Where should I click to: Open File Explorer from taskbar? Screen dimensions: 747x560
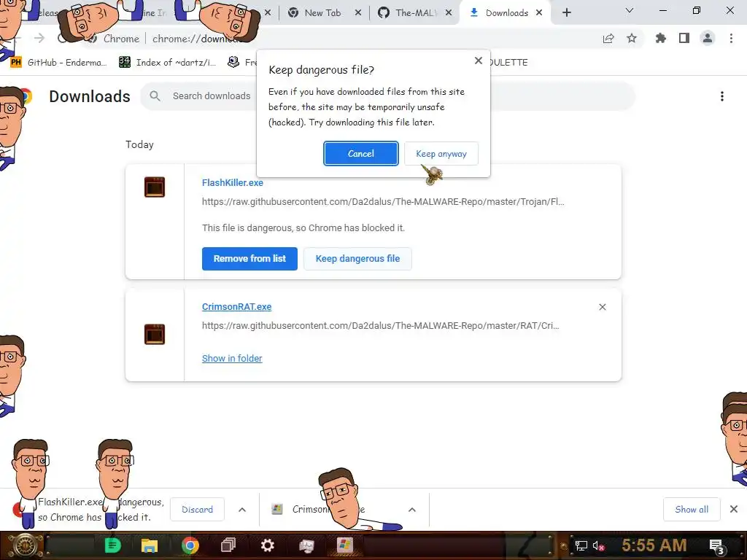click(149, 545)
